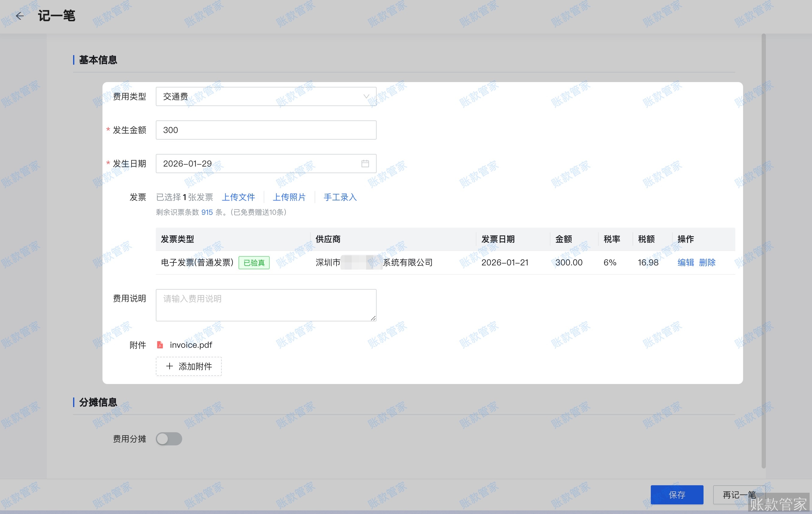
Task: Click 删除 to remove the invoice
Action: [x=707, y=263]
